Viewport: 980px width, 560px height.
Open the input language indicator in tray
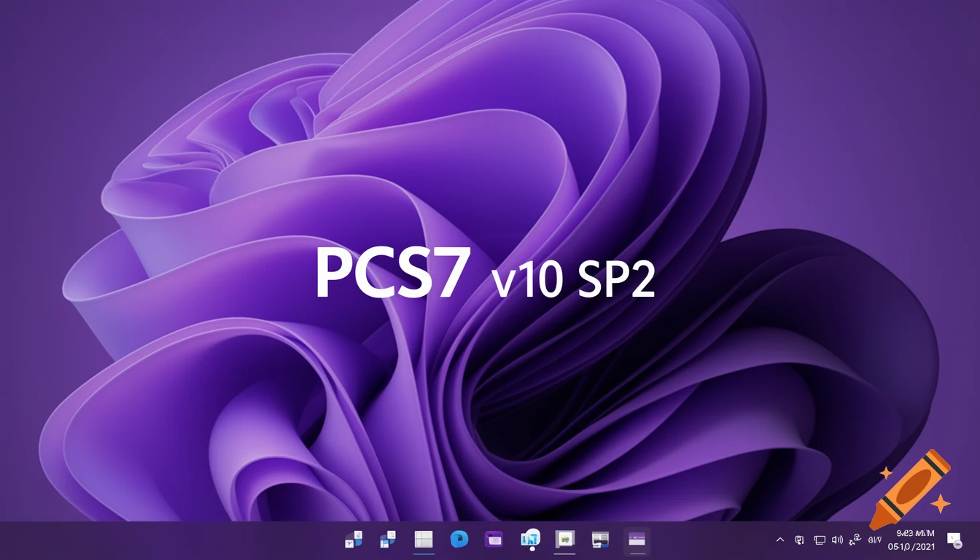point(875,540)
